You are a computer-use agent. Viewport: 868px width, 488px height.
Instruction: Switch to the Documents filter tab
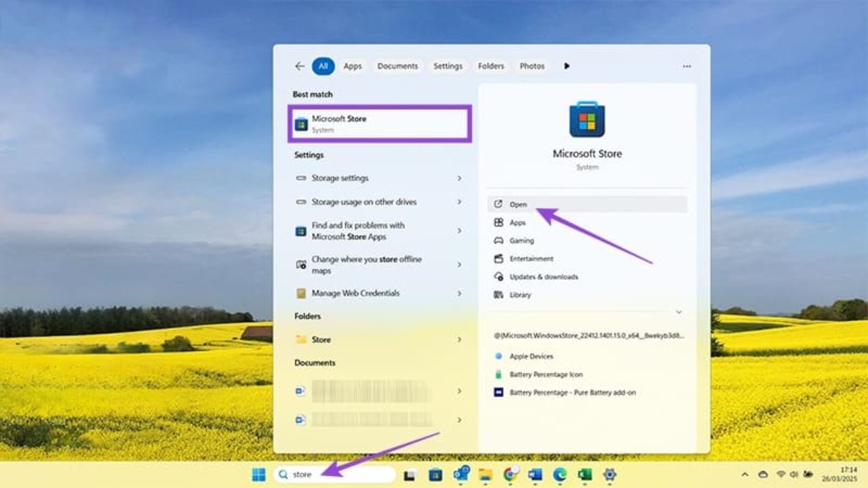[397, 66]
